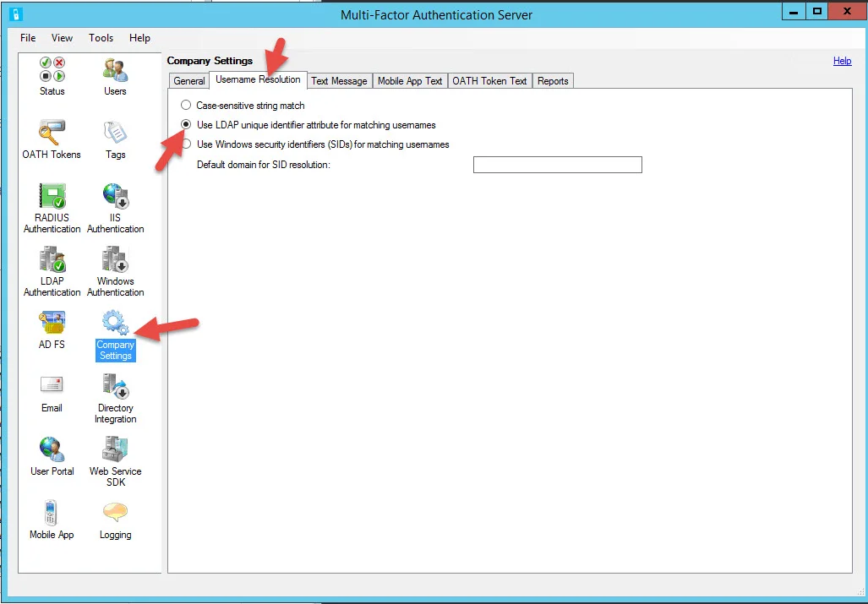
Task: Select the LDAP Authentication icon
Action: [x=52, y=259]
